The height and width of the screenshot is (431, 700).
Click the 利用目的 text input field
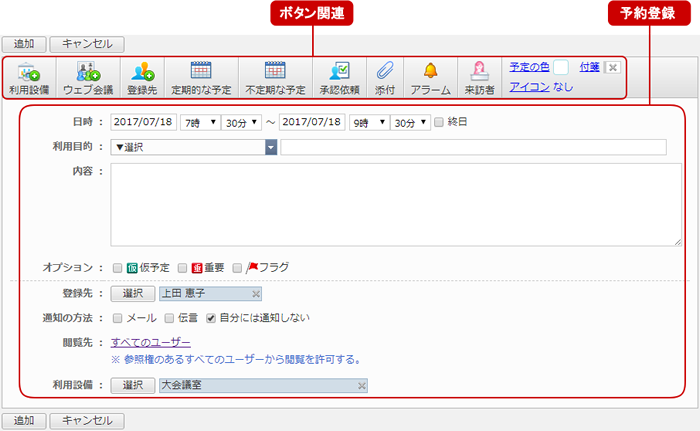click(x=474, y=147)
